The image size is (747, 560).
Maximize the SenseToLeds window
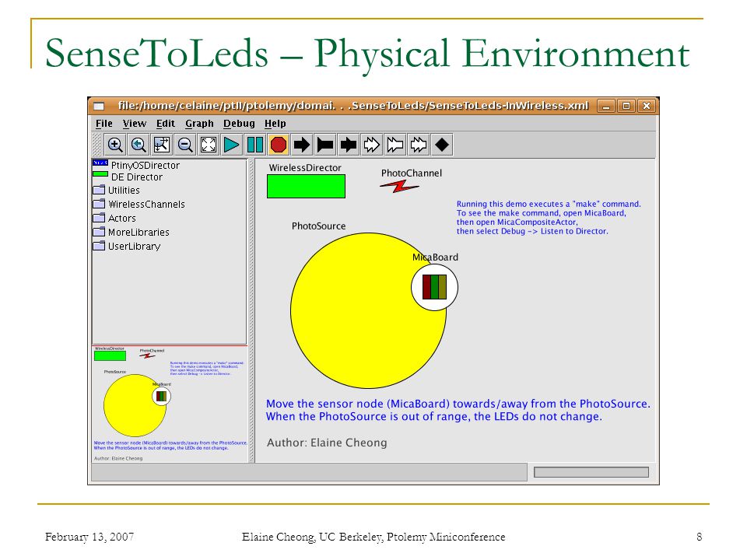click(x=626, y=107)
